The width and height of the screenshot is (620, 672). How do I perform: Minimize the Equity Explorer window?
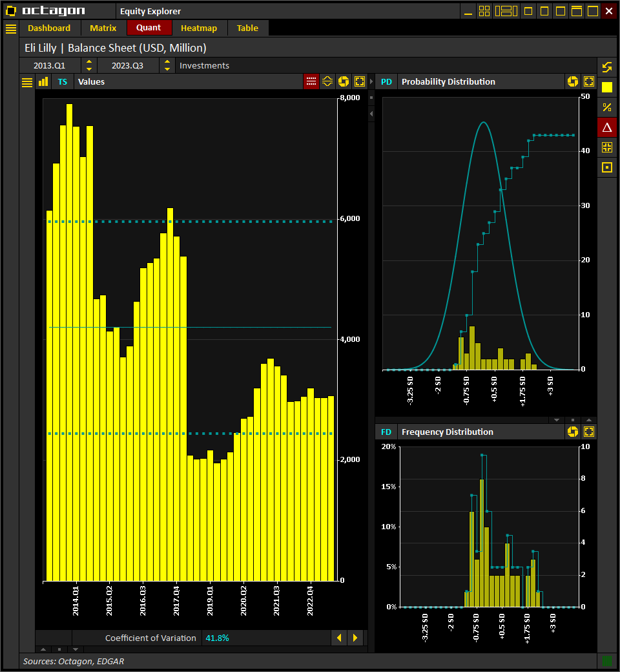point(468,11)
